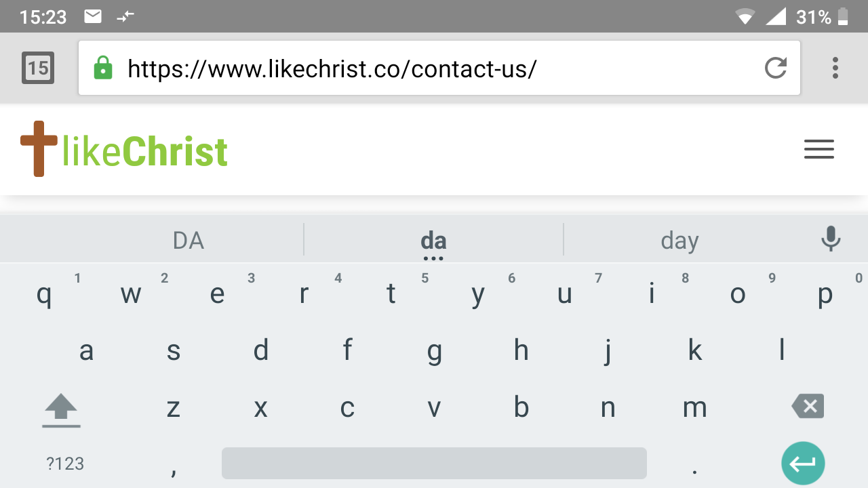The height and width of the screenshot is (488, 868).
Task: Pick the uppercase "DA" suggestion
Action: click(189, 241)
